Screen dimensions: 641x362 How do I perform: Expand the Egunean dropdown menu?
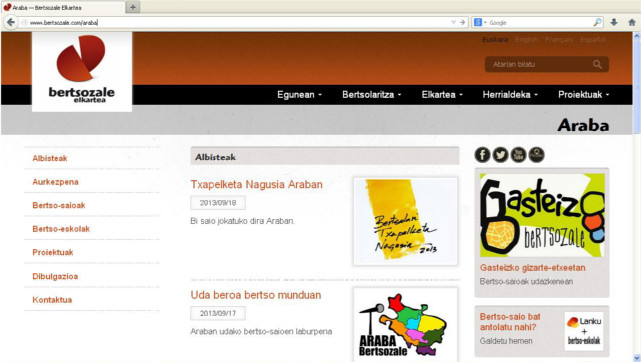(299, 94)
